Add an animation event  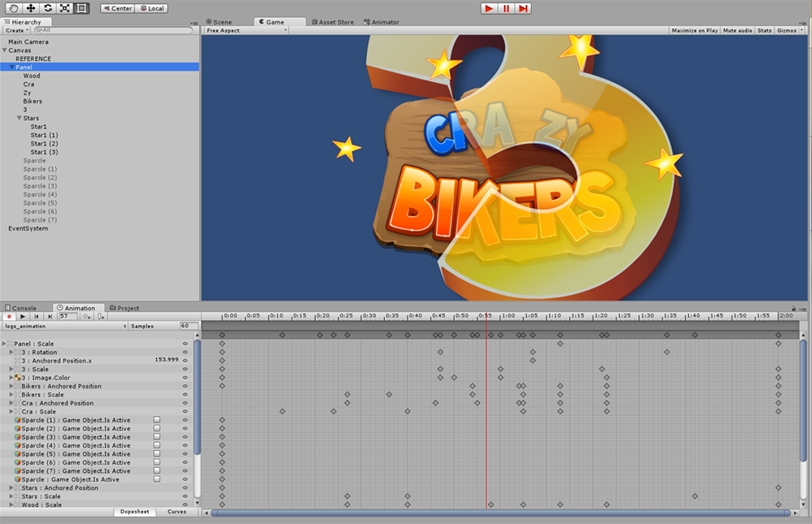(x=101, y=317)
